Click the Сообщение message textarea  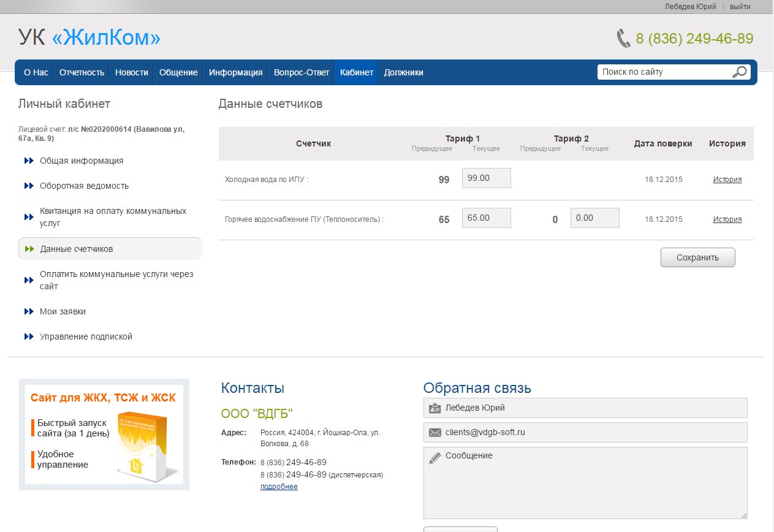tap(585, 483)
